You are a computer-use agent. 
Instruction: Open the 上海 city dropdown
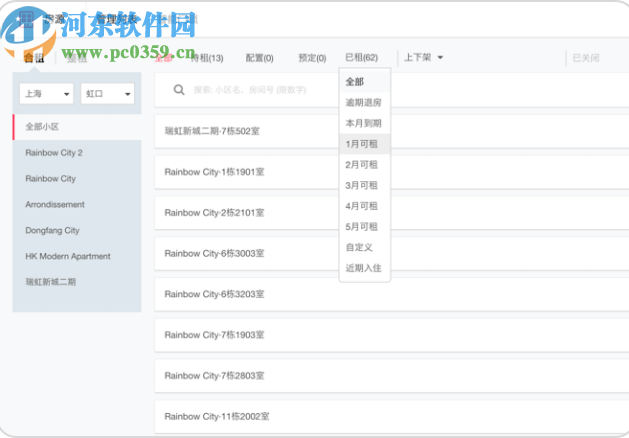tap(47, 94)
